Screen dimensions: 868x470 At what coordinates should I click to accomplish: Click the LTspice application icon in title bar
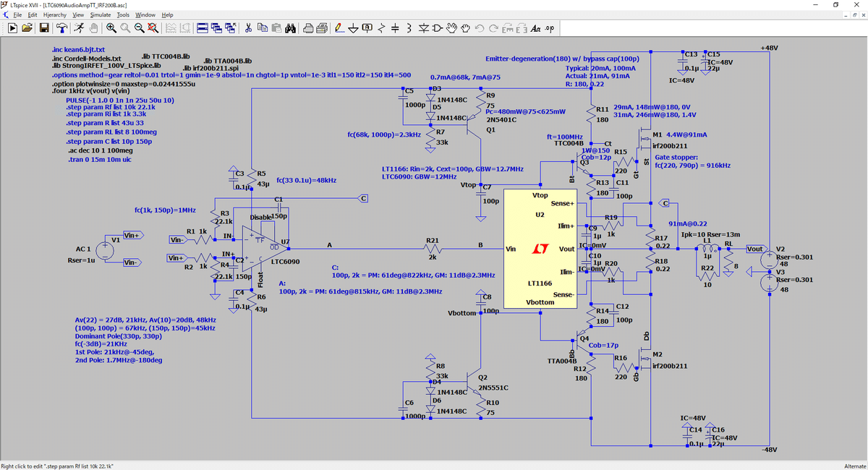click(x=5, y=4)
